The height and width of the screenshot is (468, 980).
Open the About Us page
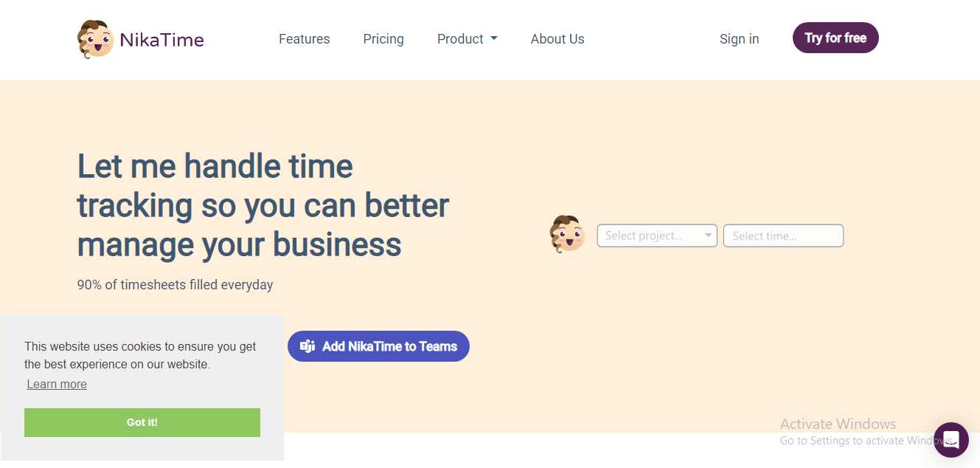(557, 39)
